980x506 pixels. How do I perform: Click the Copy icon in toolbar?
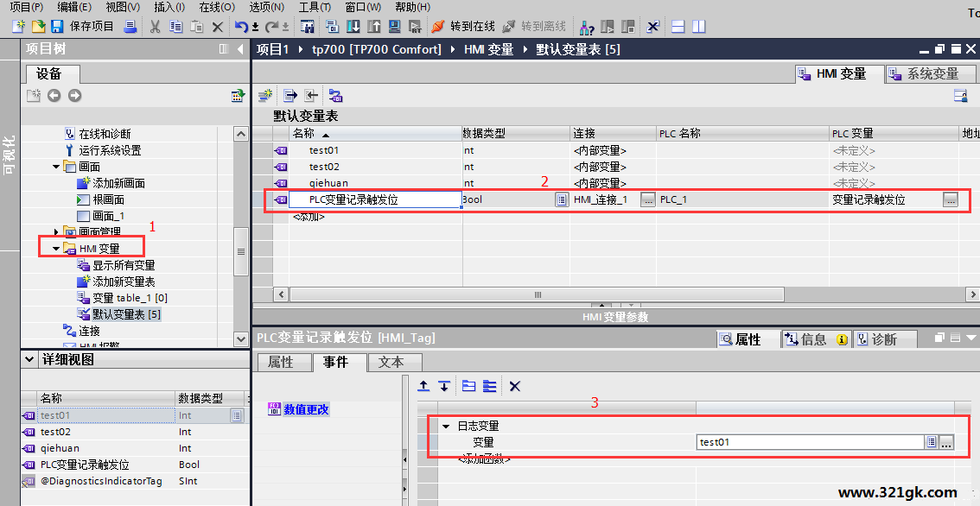[176, 26]
